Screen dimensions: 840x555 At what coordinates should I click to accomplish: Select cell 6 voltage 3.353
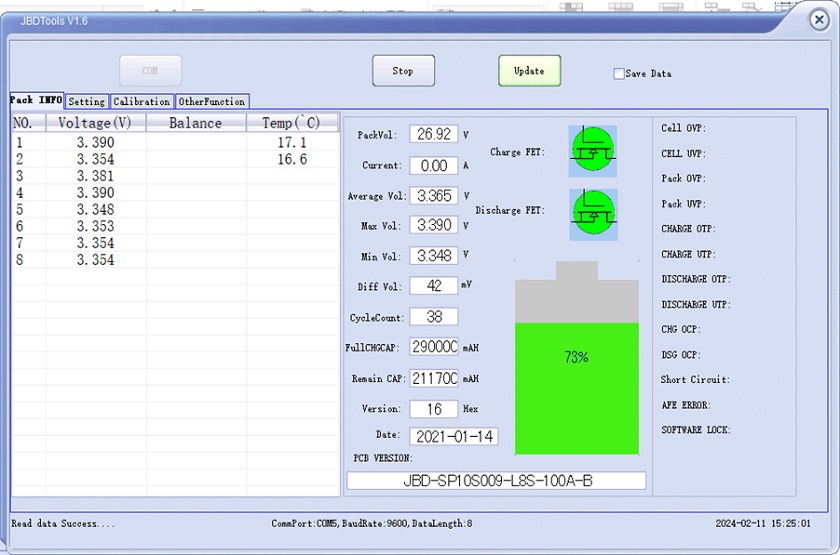tap(95, 226)
